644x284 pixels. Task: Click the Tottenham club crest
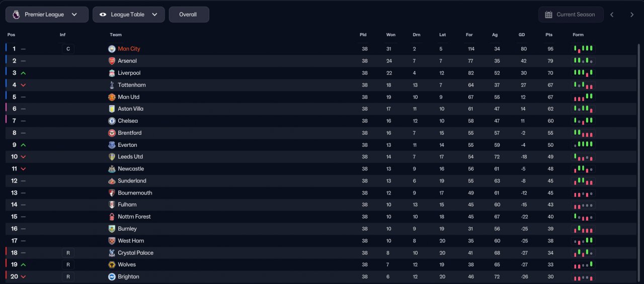point(112,85)
